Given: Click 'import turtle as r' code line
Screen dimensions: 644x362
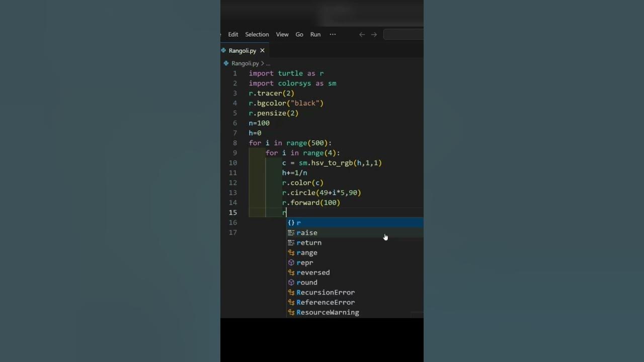Looking at the screenshot, I should 286,73.
